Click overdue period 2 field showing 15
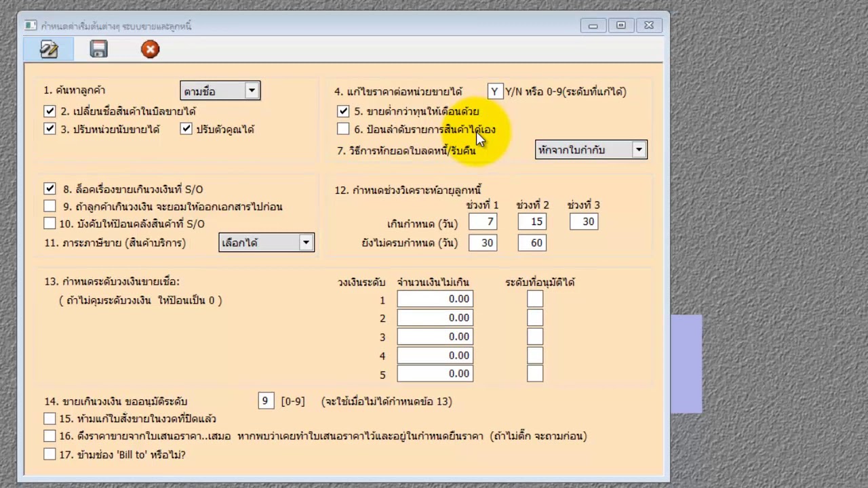868x488 pixels. pyautogui.click(x=532, y=222)
